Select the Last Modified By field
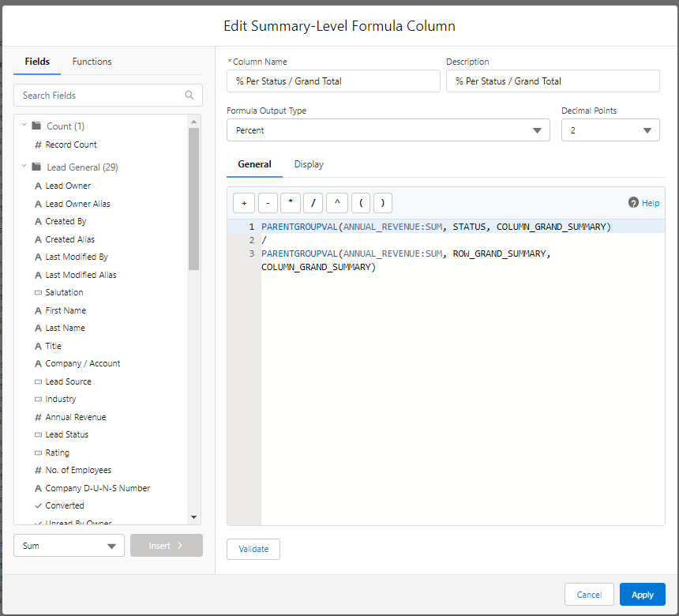The image size is (679, 616). [77, 257]
